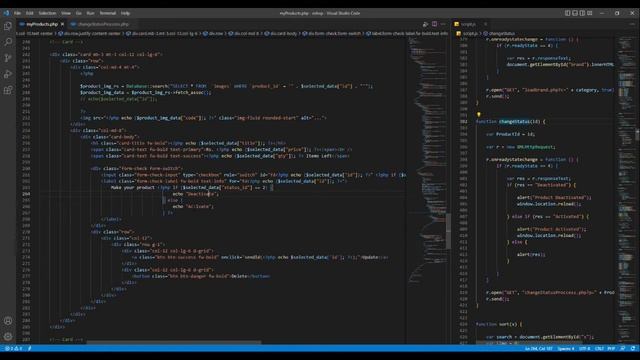Click 'div.card-body' breadcrumb item
This screenshot has width=640, height=360.
[x=281, y=33]
